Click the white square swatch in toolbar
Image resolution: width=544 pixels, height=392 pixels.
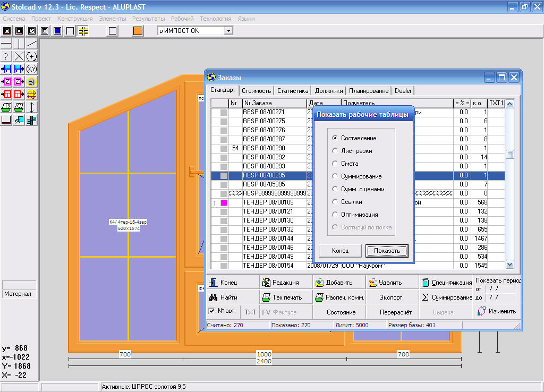[x=113, y=31]
